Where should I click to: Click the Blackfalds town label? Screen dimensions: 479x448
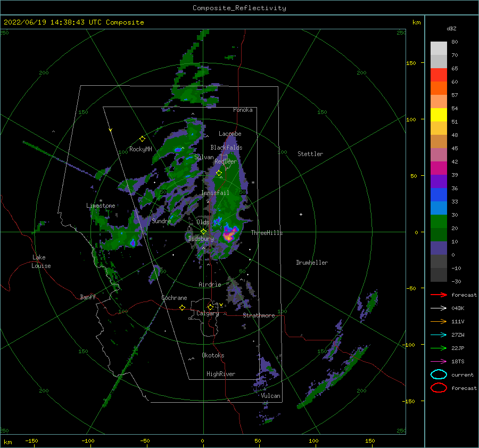226,148
